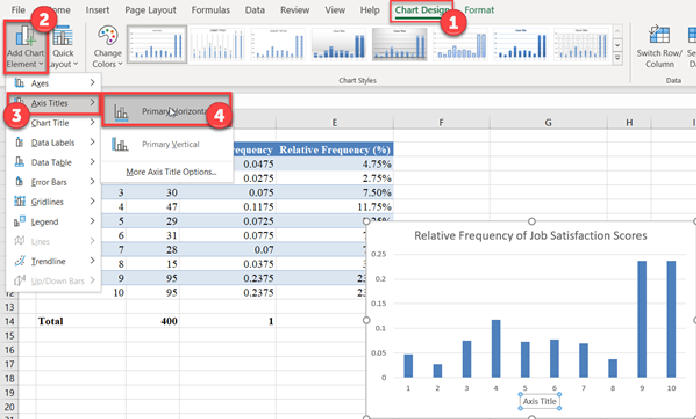Click the Axes menu icon
Screen dimensions: 696x419
[20, 83]
